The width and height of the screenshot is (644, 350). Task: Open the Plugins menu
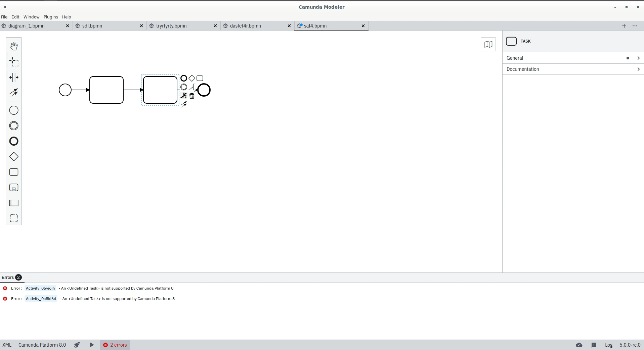point(51,17)
